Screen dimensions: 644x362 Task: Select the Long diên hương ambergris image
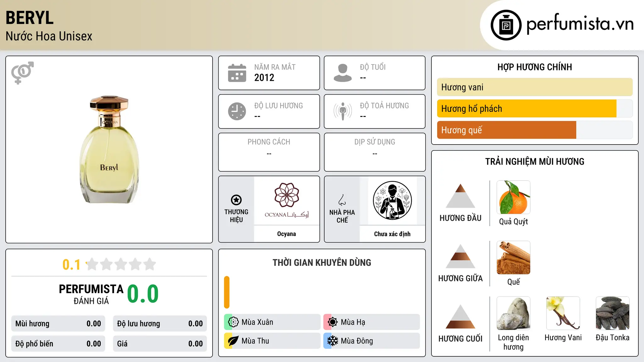[514, 313]
